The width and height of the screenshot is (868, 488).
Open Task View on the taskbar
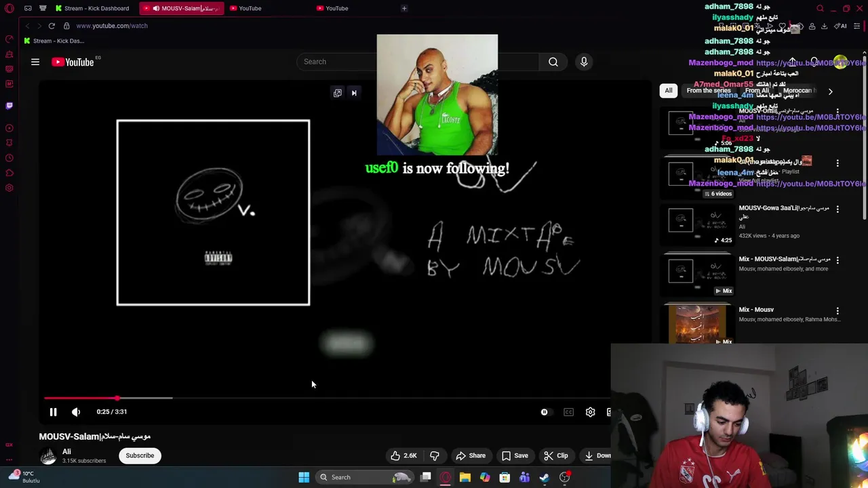(x=426, y=477)
